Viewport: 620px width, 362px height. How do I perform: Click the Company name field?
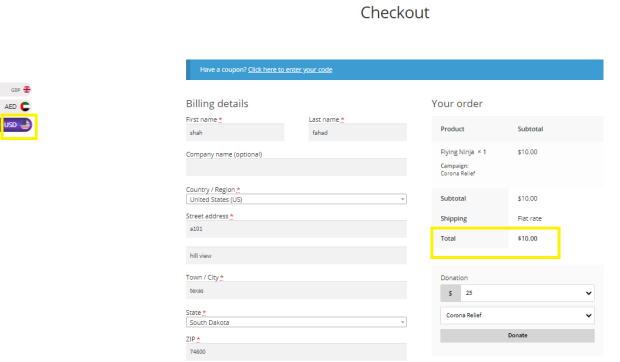click(x=296, y=167)
